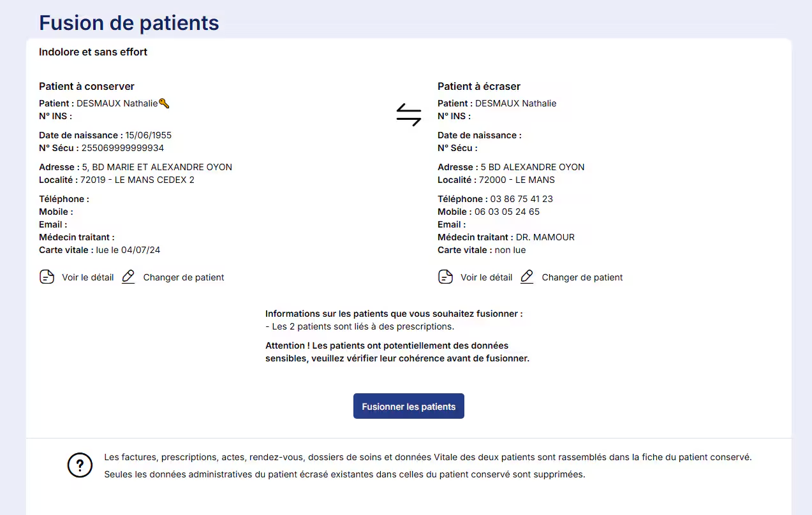
Task: Click the telephone number 03 86 75 41 23
Action: [521, 199]
